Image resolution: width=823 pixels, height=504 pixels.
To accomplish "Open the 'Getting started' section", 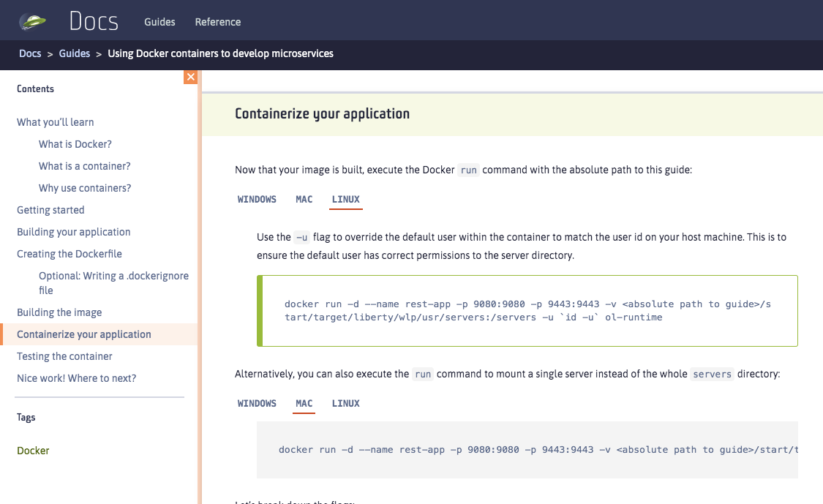I will point(50,210).
